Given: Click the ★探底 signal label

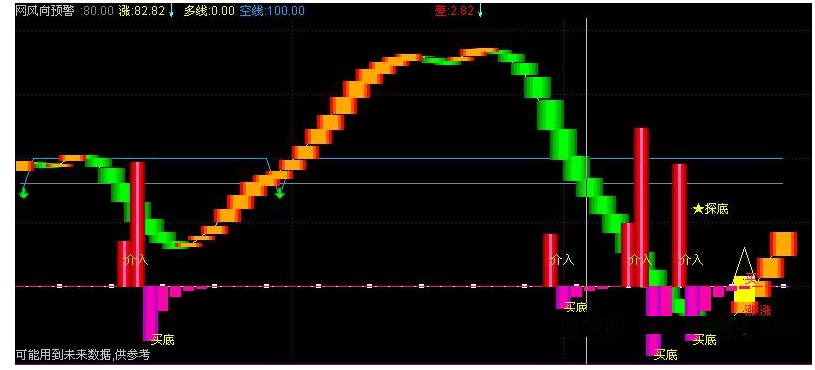Looking at the screenshot, I should pos(711,209).
